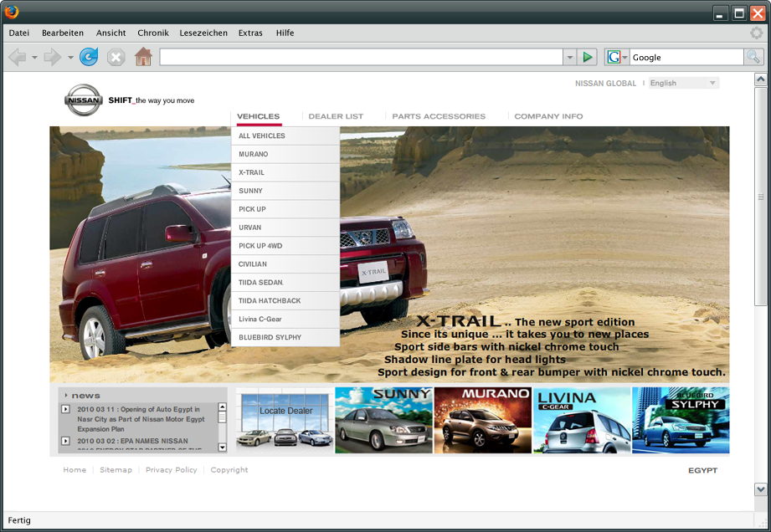Expand the address bar URL dropdown
Image resolution: width=771 pixels, height=532 pixels.
[x=569, y=57]
